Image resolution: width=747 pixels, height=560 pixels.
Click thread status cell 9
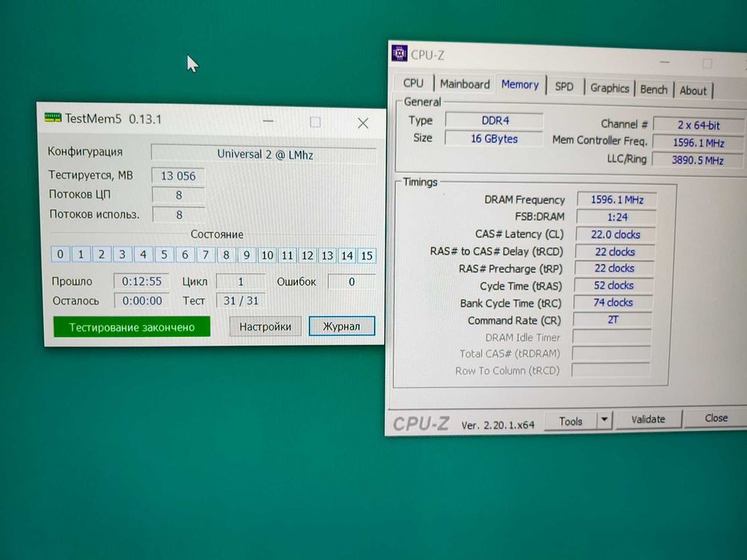point(247,255)
